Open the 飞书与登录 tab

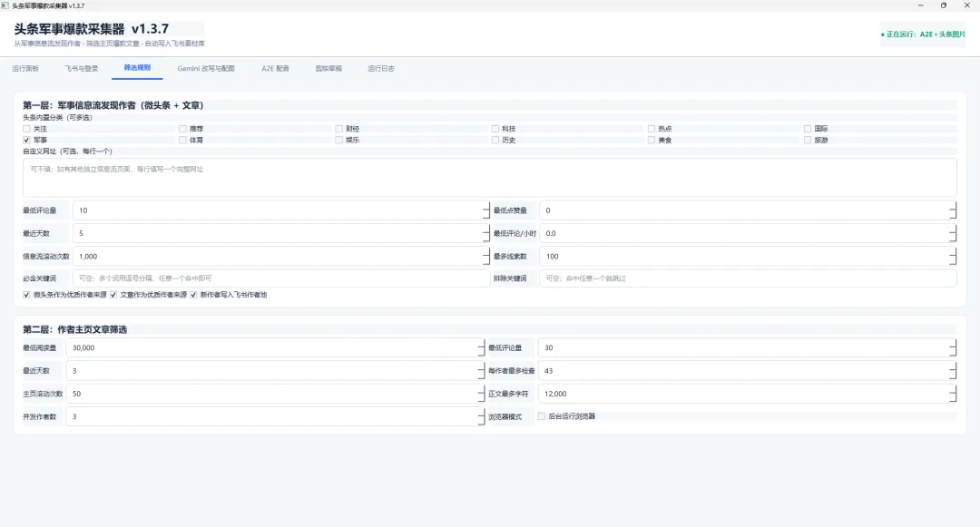82,69
